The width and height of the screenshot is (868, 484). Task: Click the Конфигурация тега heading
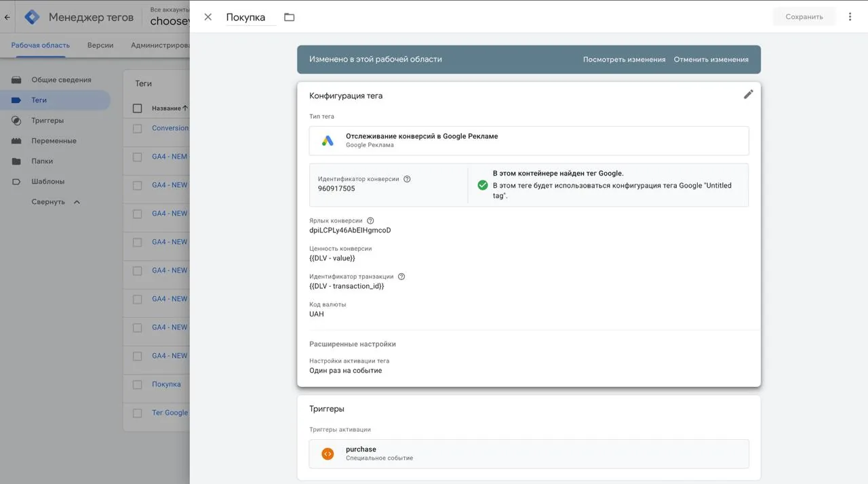click(x=346, y=96)
